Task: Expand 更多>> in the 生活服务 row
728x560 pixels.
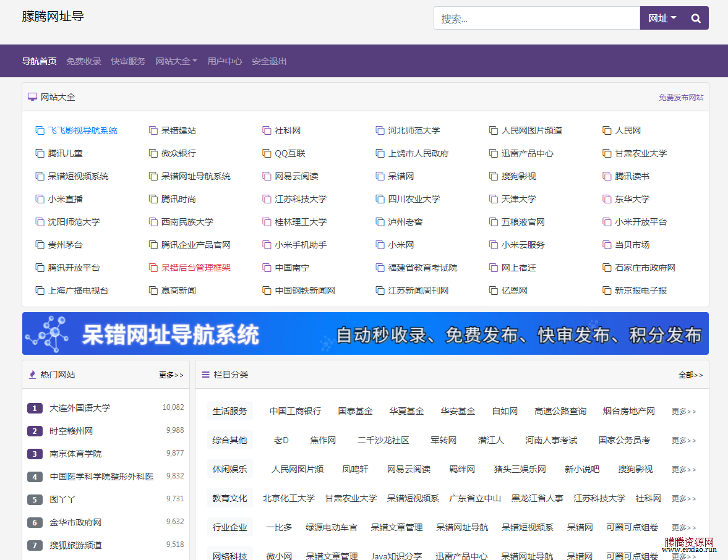Action: pyautogui.click(x=684, y=412)
